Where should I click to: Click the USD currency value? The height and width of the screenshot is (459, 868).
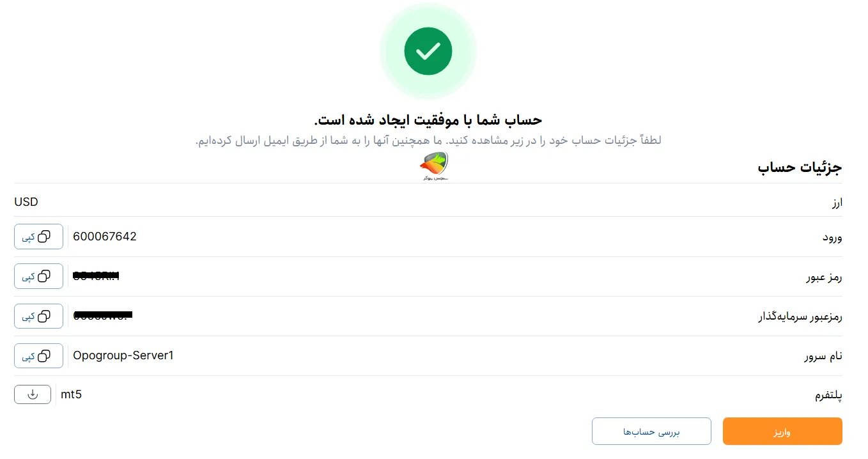point(26,201)
